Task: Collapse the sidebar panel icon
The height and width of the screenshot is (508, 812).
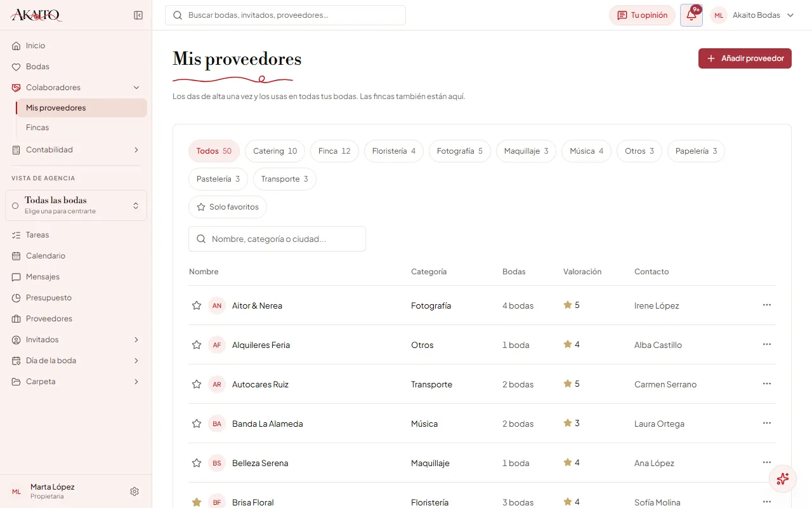Action: [x=138, y=15]
